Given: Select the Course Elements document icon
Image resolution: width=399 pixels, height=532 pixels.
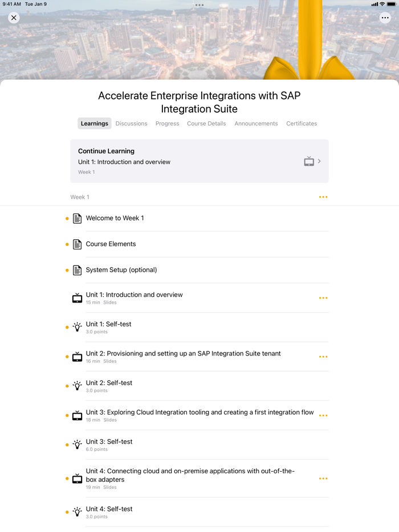Looking at the screenshot, I should [77, 244].
